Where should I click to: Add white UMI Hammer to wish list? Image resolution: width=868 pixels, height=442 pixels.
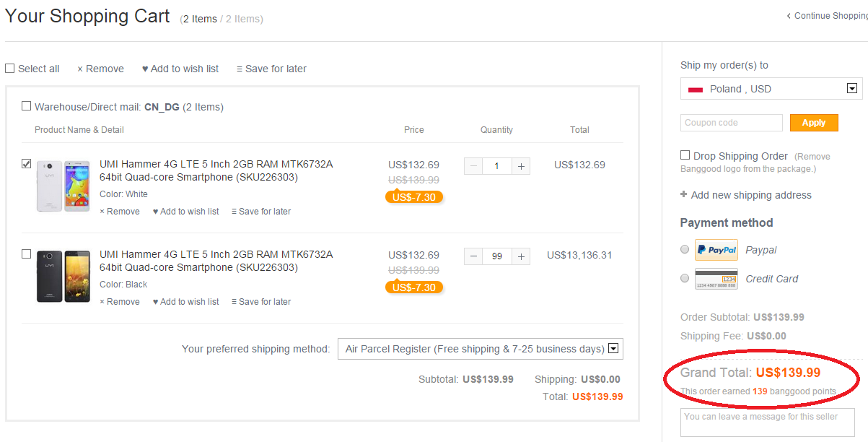pyautogui.click(x=186, y=212)
